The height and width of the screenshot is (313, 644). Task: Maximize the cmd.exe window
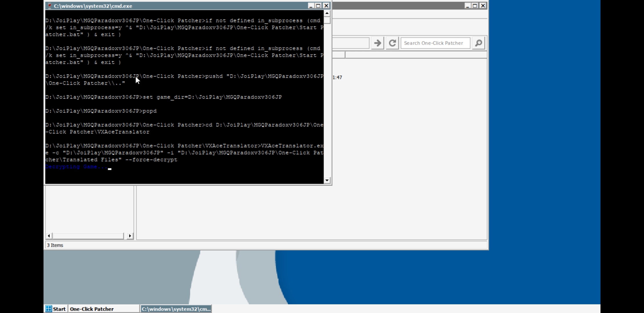click(x=319, y=6)
